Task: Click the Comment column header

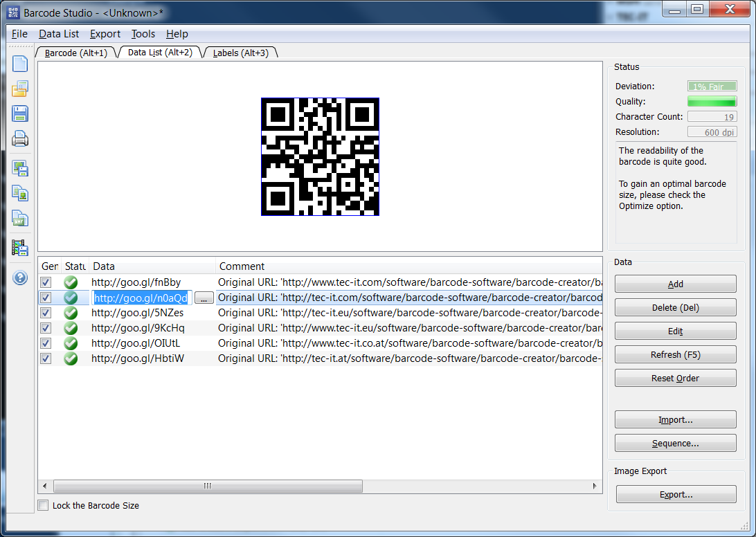Action: (x=409, y=266)
